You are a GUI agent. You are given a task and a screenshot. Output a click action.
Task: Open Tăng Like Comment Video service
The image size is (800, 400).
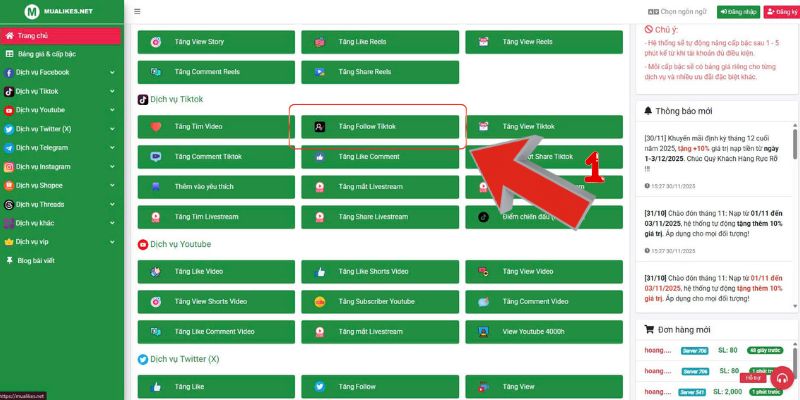[x=216, y=332]
